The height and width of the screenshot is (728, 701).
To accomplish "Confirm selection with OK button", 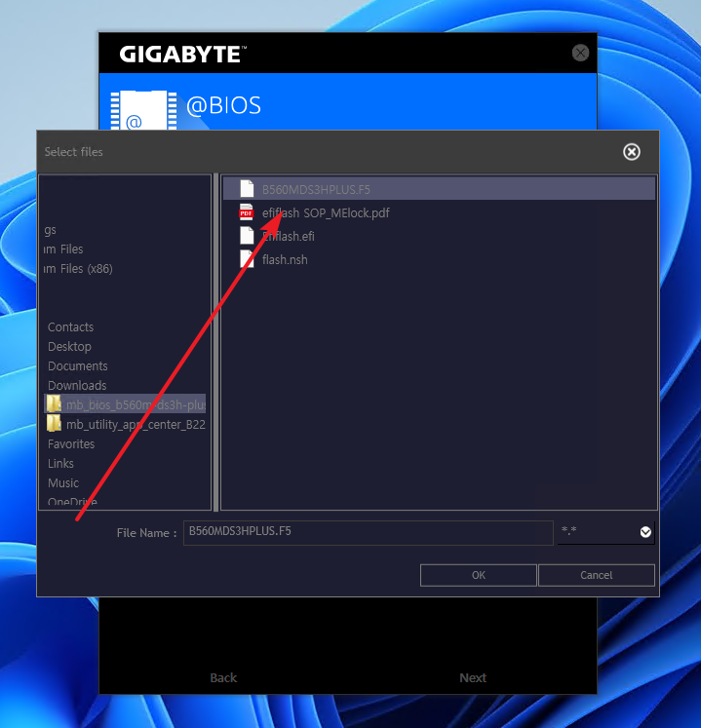I will coord(478,575).
